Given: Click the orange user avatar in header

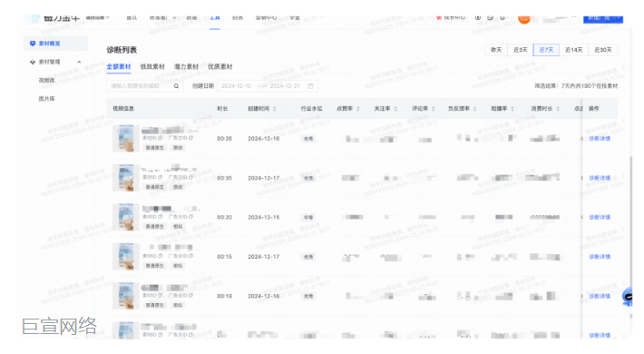Looking at the screenshot, I should point(524,19).
